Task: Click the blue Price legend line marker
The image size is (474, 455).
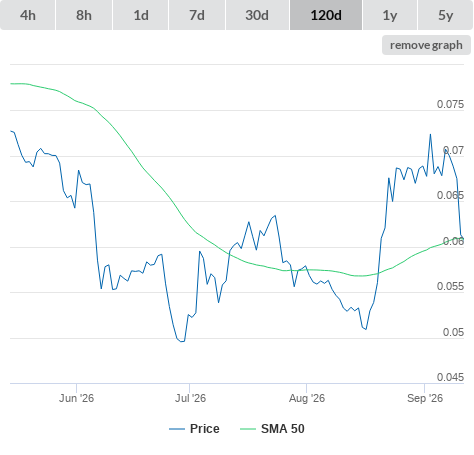Action: [177, 429]
